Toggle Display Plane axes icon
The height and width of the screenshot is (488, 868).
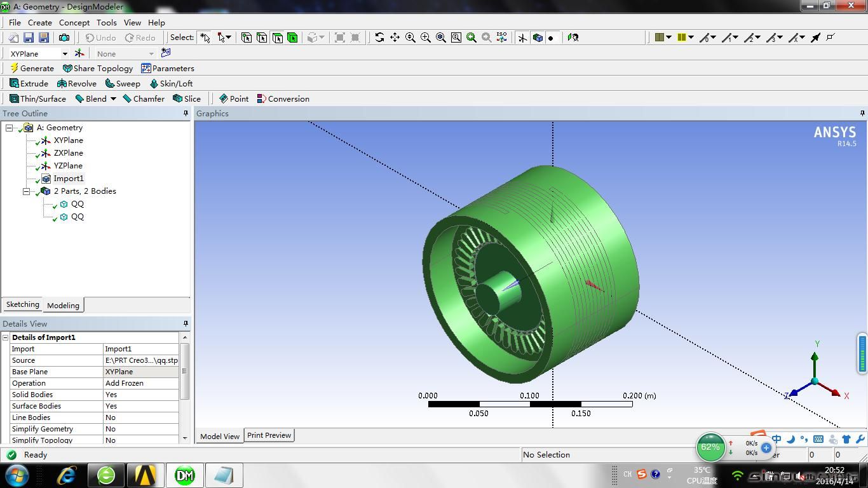click(x=522, y=37)
